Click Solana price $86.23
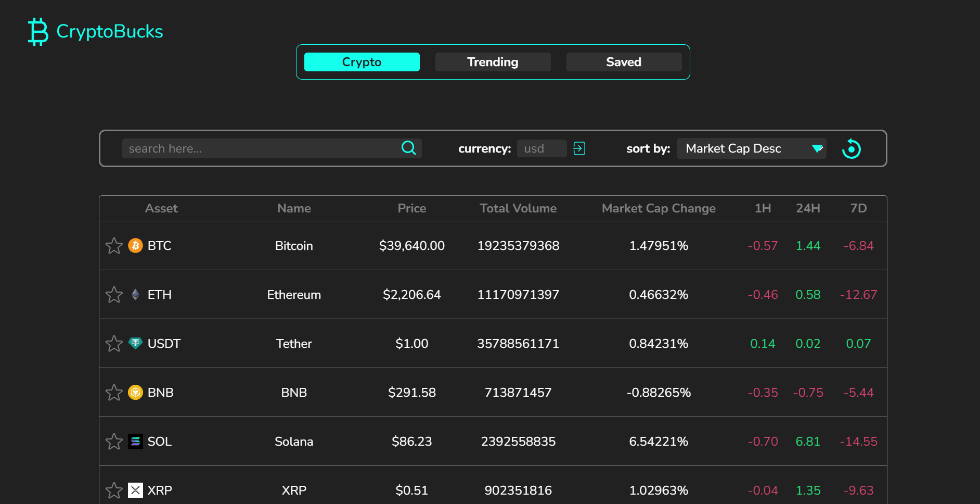This screenshot has width=980, height=504. point(412,442)
